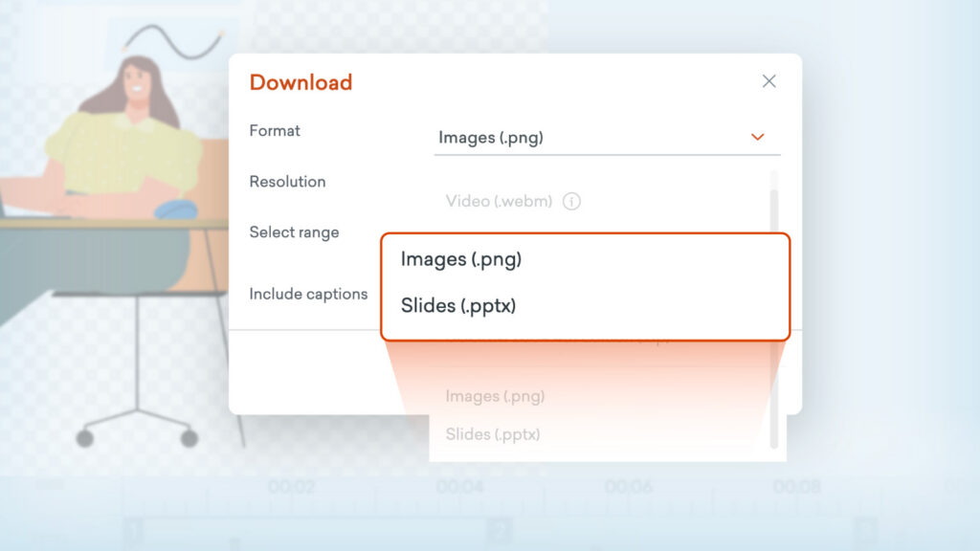980x551 pixels.
Task: Choose Images (.png) in the highlighted callout
Action: coord(461,259)
